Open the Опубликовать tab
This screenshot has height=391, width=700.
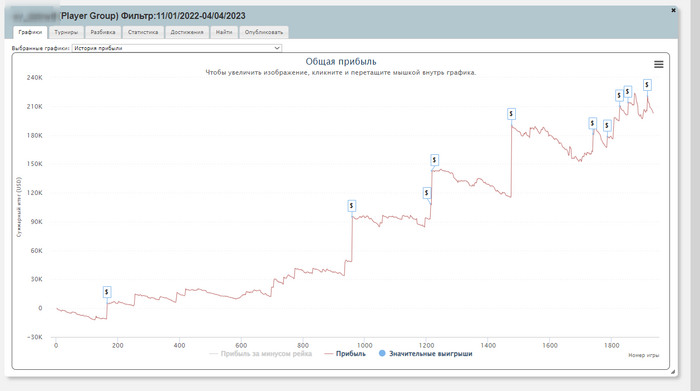[264, 32]
